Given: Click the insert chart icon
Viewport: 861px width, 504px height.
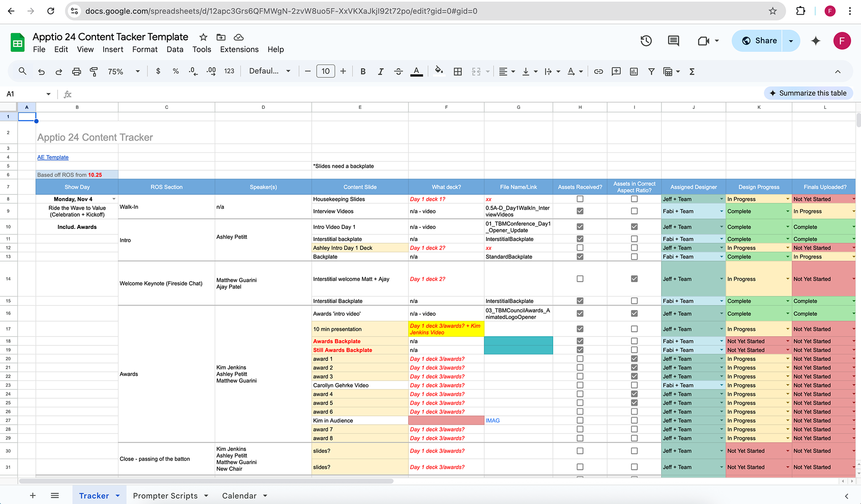Looking at the screenshot, I should [x=634, y=71].
